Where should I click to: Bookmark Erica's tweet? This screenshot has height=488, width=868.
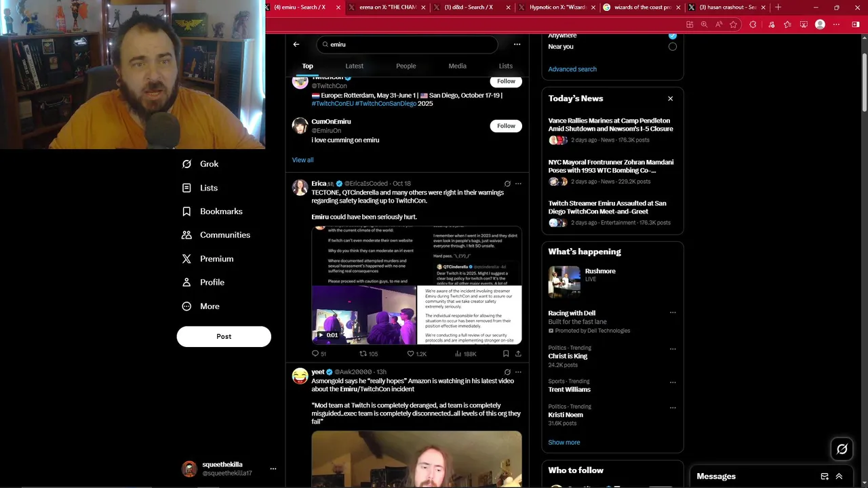506,354
